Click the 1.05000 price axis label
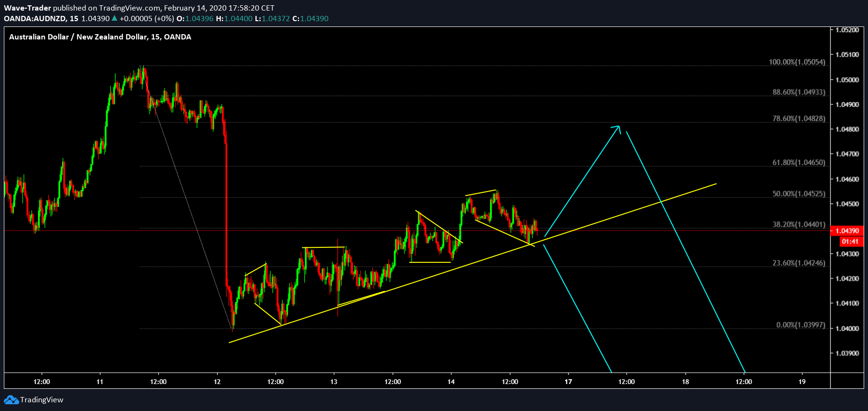Screen dimensions: 868x411 [x=847, y=80]
